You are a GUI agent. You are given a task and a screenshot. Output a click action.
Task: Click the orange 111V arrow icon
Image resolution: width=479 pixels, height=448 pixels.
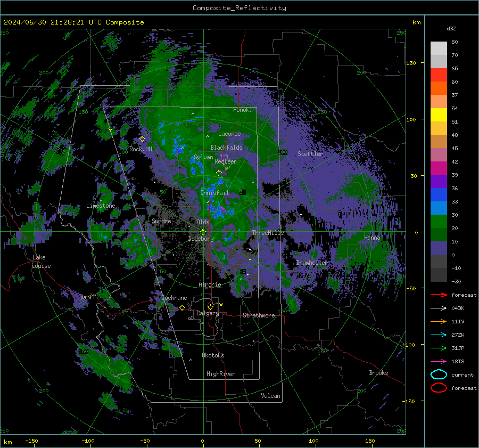[439, 321]
